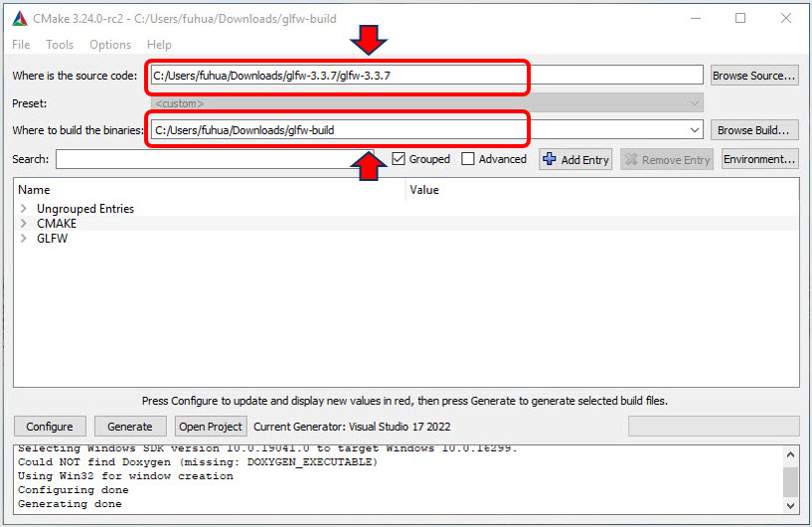The width and height of the screenshot is (812, 527).
Task: Open the build binaries path dropdown
Action: pyautogui.click(x=695, y=130)
